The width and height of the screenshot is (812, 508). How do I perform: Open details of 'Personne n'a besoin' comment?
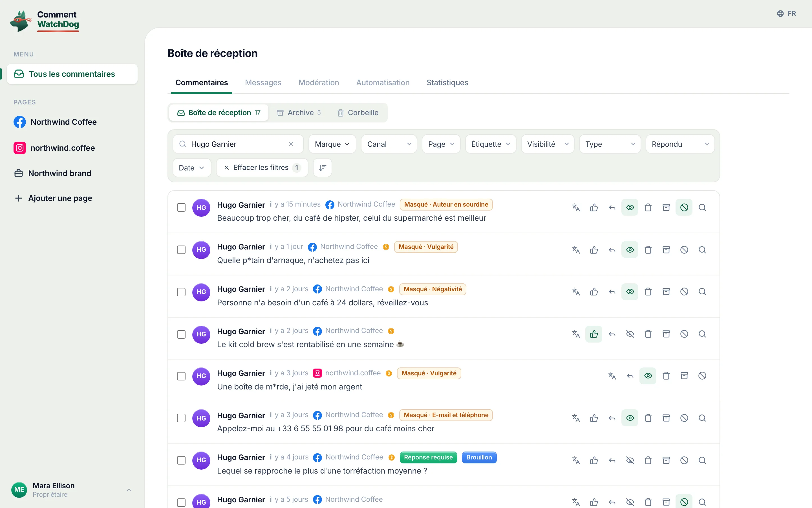(702, 292)
